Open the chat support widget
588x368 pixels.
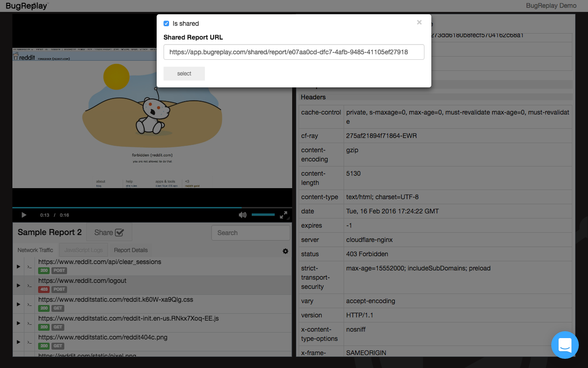click(565, 345)
